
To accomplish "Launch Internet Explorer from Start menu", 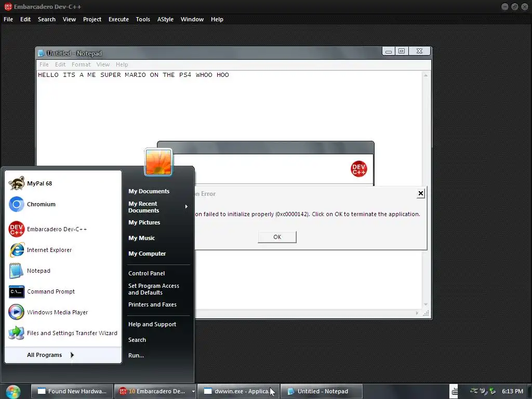I will (40, 250).
